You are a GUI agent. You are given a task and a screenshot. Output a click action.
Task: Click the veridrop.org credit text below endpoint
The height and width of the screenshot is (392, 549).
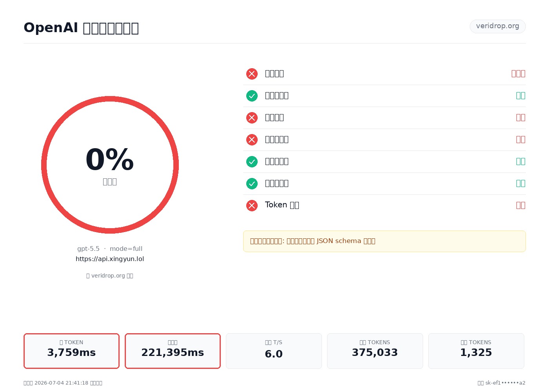110,276
